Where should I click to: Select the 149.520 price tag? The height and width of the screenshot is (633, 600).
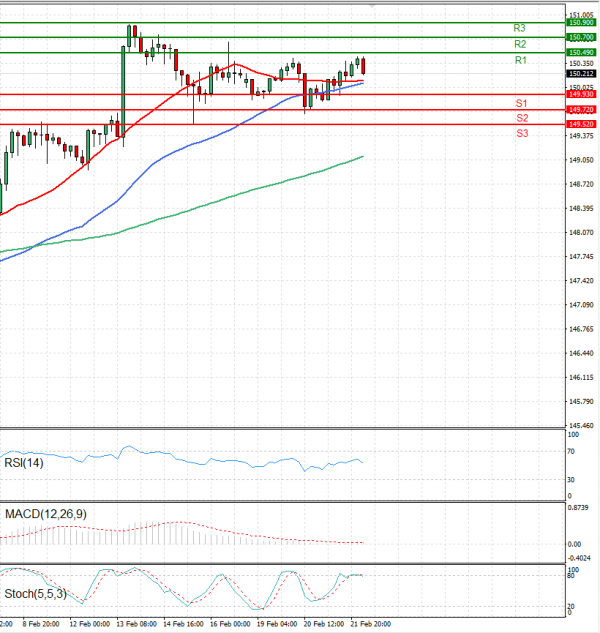pos(581,124)
